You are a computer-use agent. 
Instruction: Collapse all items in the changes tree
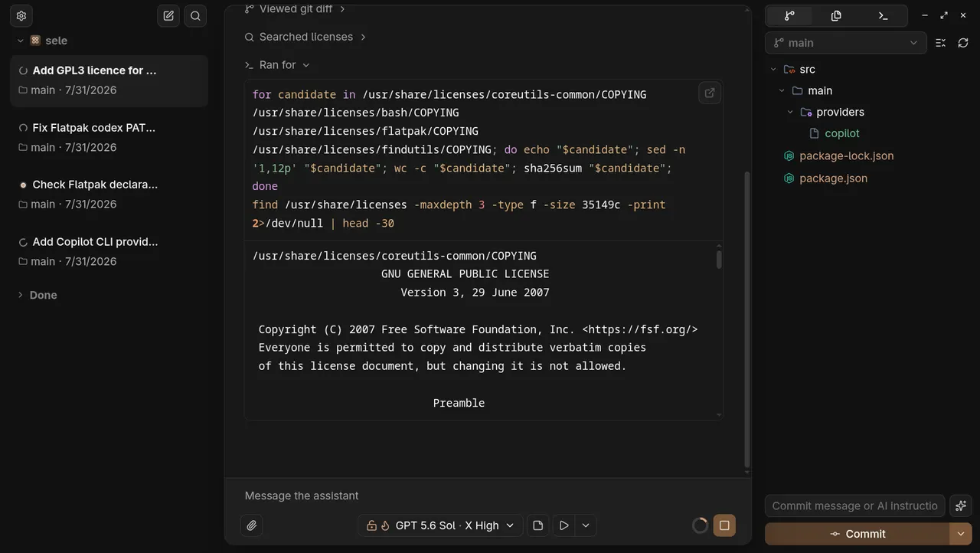[x=941, y=43]
